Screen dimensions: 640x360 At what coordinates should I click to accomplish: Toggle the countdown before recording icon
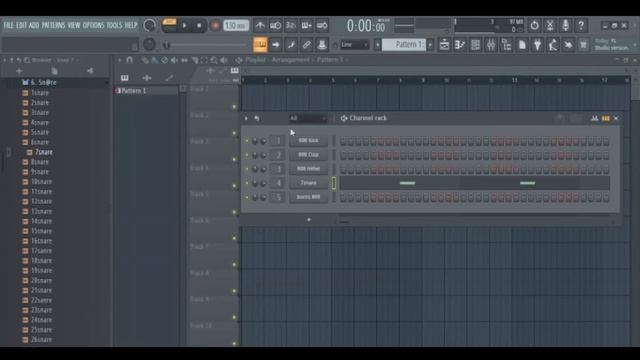(x=291, y=26)
